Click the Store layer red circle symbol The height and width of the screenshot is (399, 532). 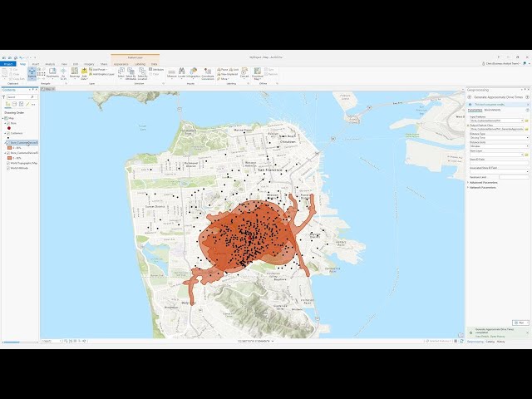point(9,128)
